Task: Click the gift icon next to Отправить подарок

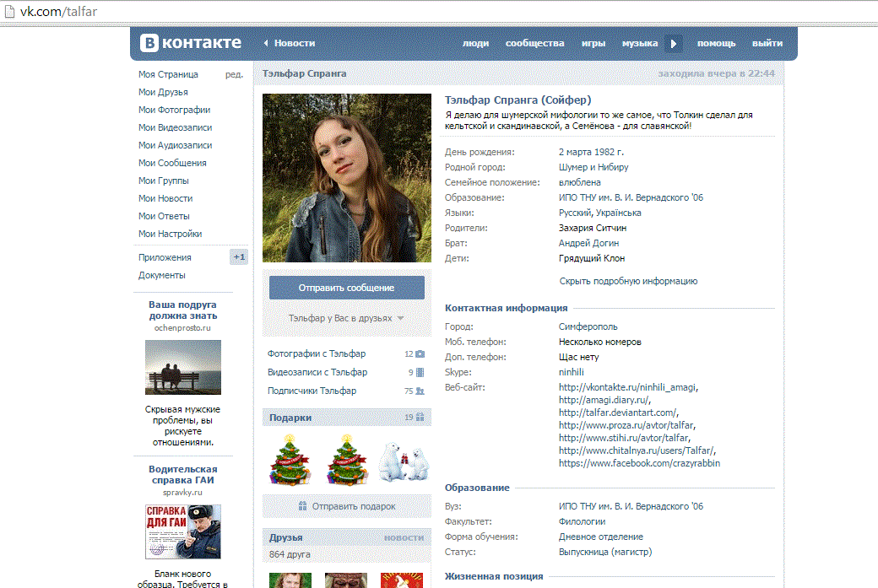Action: click(x=302, y=506)
